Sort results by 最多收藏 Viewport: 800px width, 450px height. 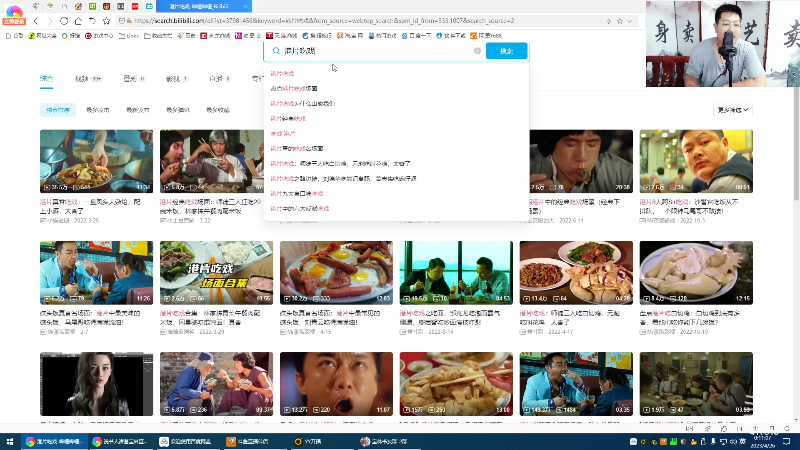(x=218, y=110)
